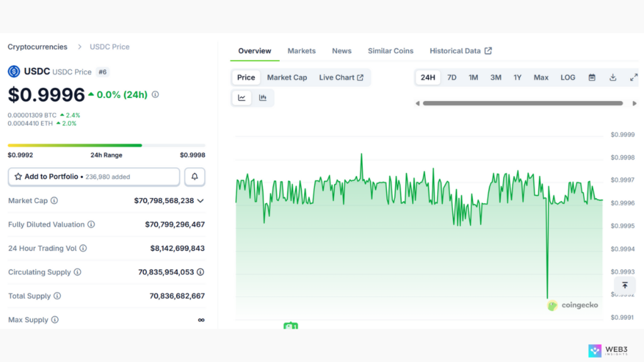The image size is (644, 362).
Task: Click info icon beside 24 Hour Trading Vol
Action: 83,248
